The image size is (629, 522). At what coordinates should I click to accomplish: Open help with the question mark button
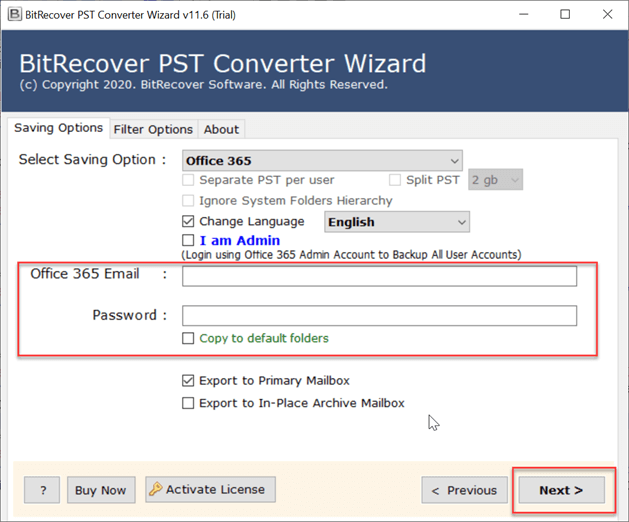(x=42, y=490)
